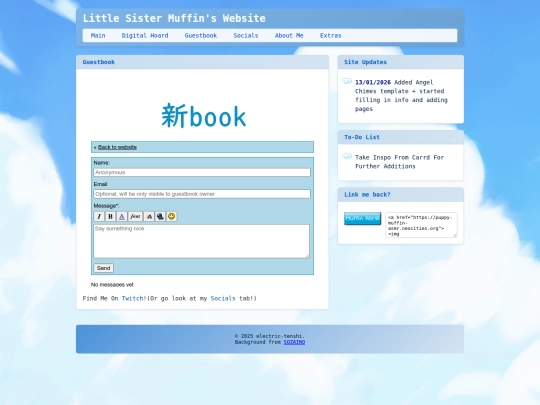Choose font face with the font button
The width and height of the screenshot is (540, 405).
point(135,216)
